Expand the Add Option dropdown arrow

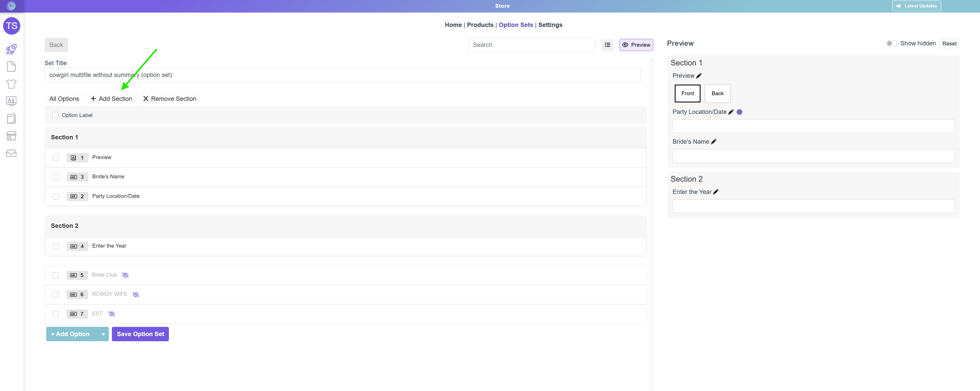click(x=103, y=334)
